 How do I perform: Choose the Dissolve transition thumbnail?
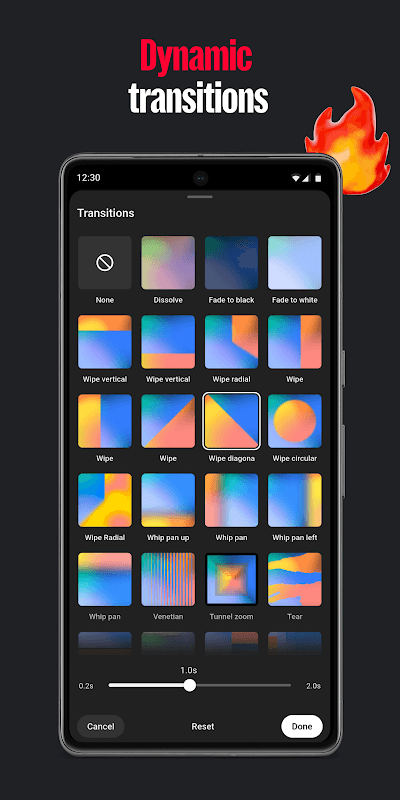click(168, 263)
